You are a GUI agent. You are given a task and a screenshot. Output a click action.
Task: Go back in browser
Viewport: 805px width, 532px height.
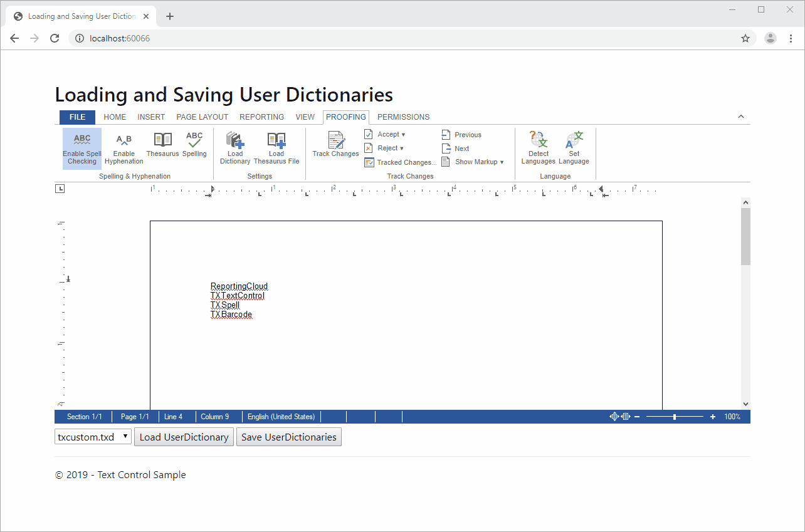(x=14, y=38)
